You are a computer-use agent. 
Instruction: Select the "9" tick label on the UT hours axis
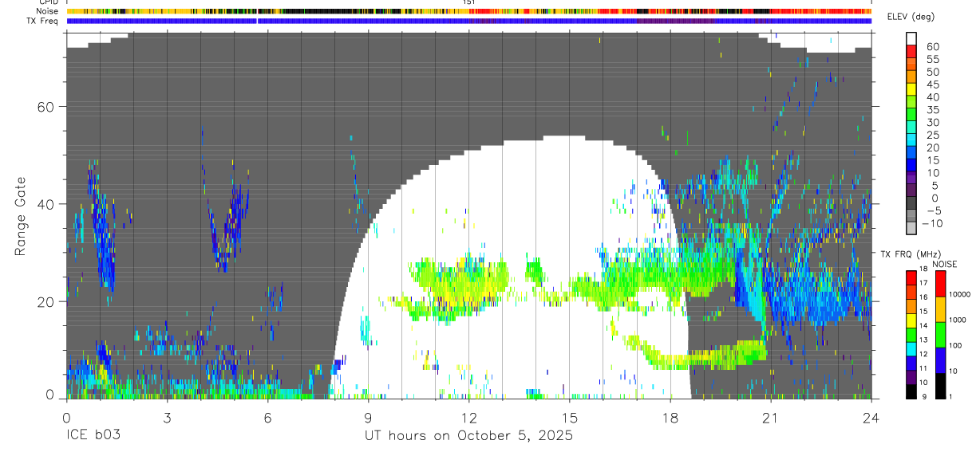click(x=368, y=417)
